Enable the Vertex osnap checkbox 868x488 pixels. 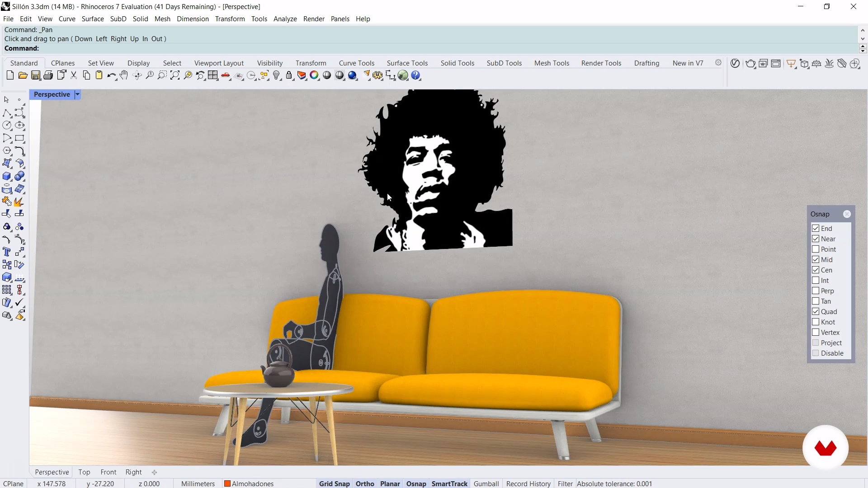[x=816, y=333]
